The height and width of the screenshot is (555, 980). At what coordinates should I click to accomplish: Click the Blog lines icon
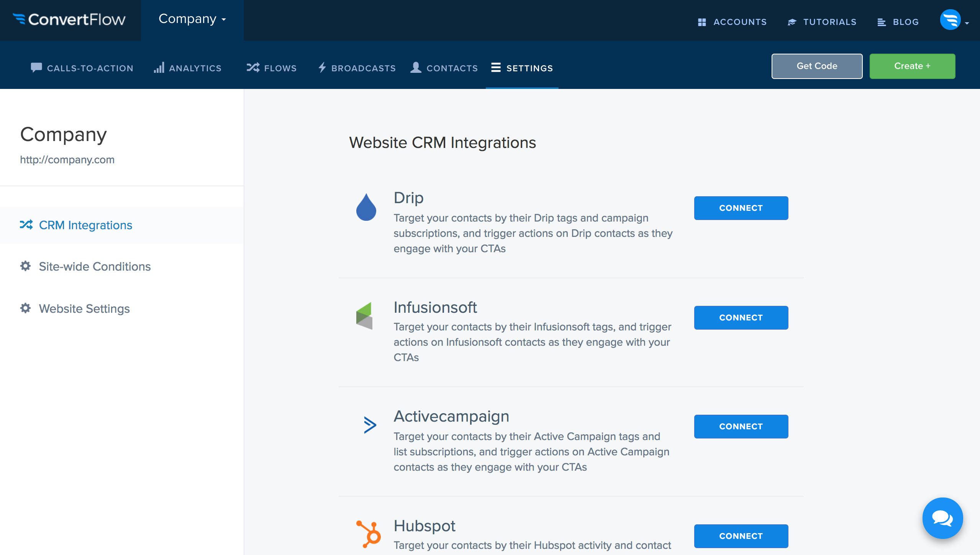882,22
